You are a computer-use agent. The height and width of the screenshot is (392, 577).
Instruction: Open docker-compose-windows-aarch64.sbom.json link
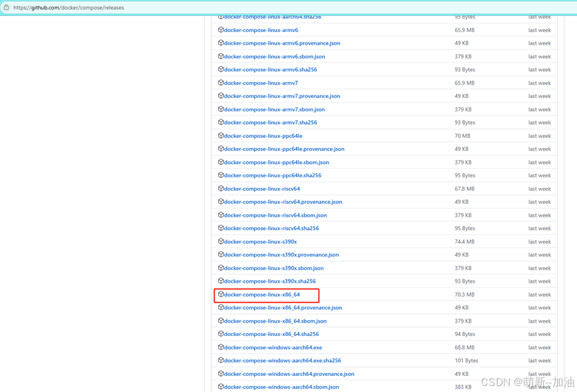click(281, 387)
